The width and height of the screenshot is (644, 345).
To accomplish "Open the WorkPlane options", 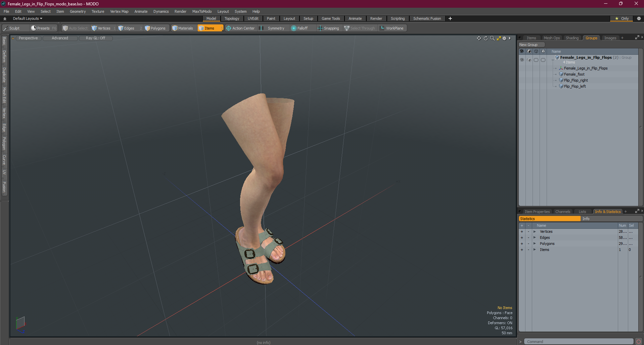I will [392, 28].
